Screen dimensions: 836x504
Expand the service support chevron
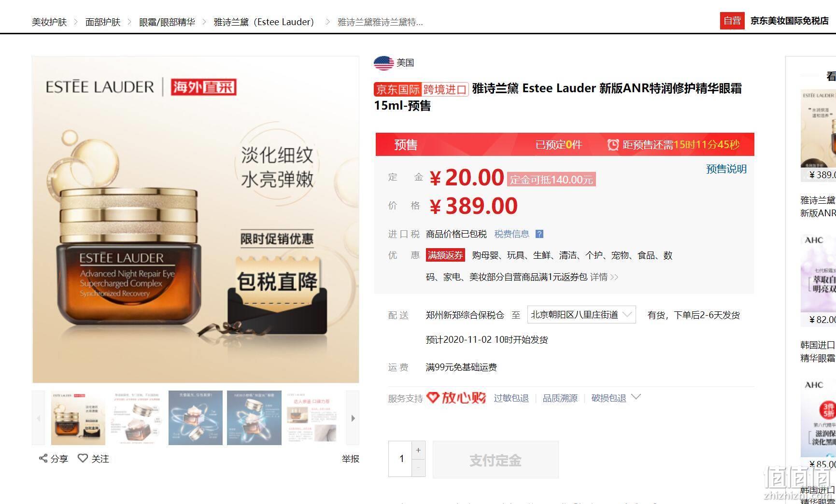point(636,397)
